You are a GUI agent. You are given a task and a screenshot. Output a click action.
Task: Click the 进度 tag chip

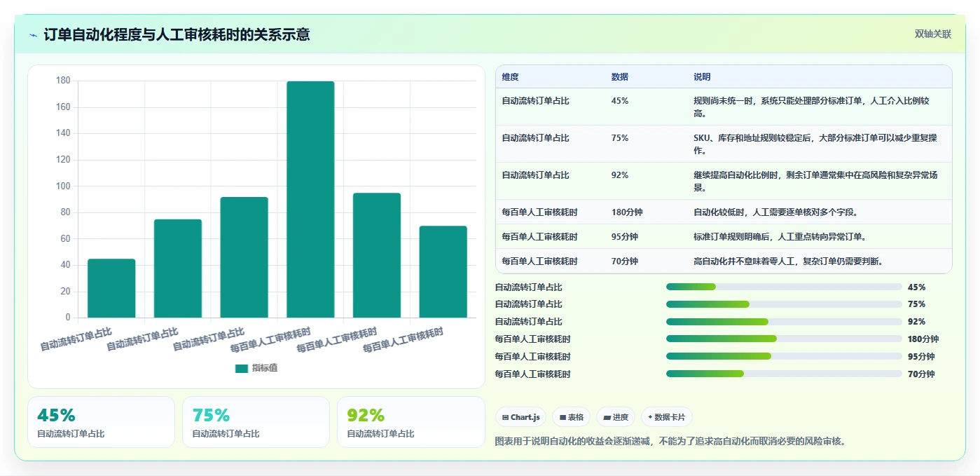[x=615, y=417]
